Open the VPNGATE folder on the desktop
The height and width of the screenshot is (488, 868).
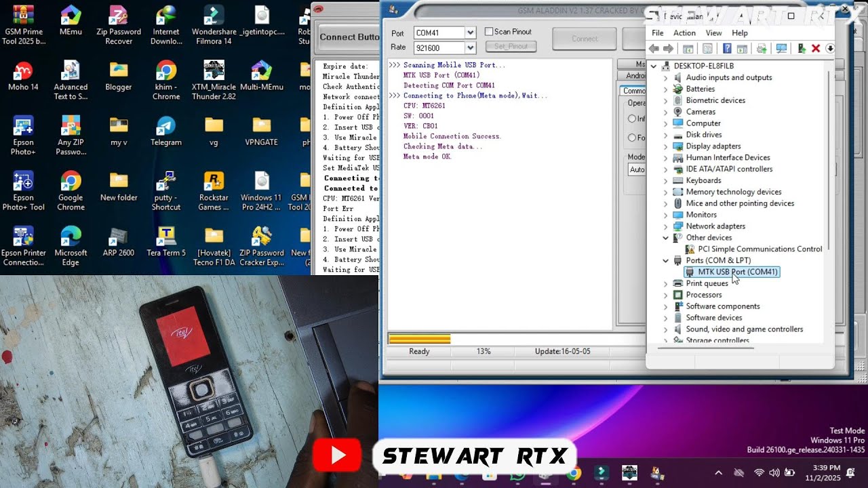tap(261, 131)
